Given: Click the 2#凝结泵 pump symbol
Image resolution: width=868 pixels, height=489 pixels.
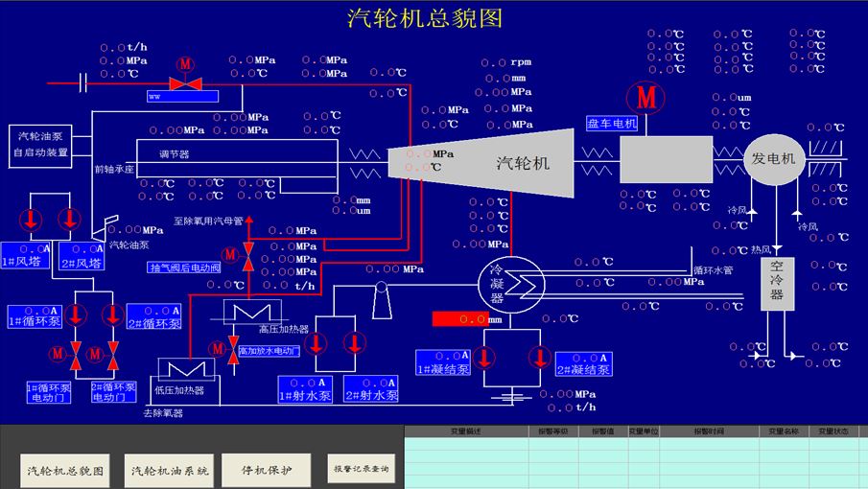Looking at the screenshot, I should pyautogui.click(x=539, y=357).
